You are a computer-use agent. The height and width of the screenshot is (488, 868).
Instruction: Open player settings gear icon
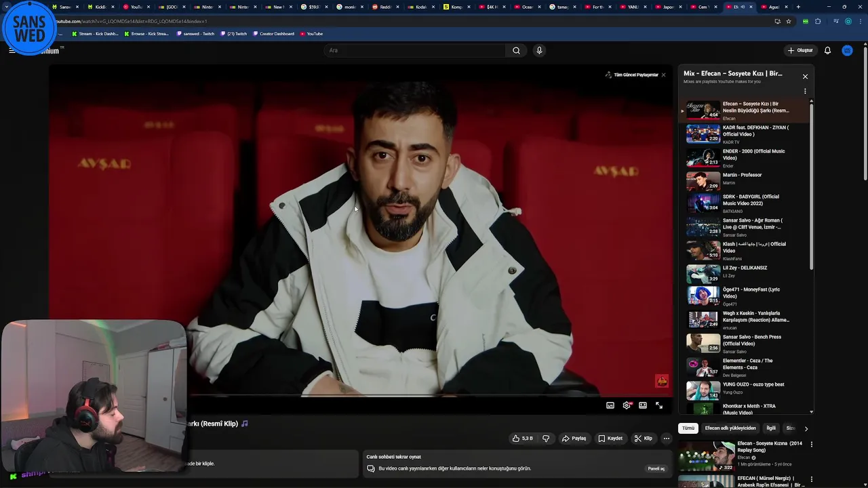click(x=627, y=405)
